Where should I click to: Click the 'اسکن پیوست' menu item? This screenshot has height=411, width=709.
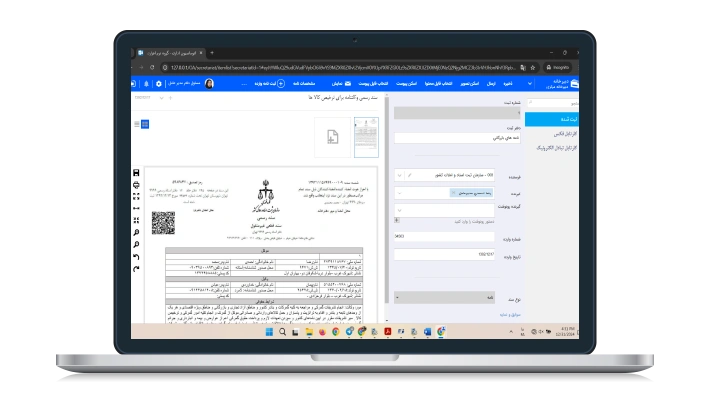(x=406, y=84)
